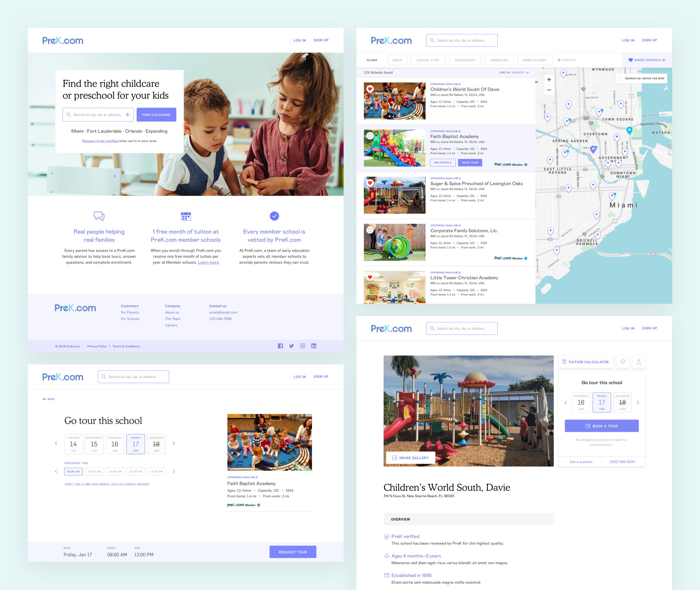
Task: Click the Find Childcare button
Action: pyautogui.click(x=156, y=114)
